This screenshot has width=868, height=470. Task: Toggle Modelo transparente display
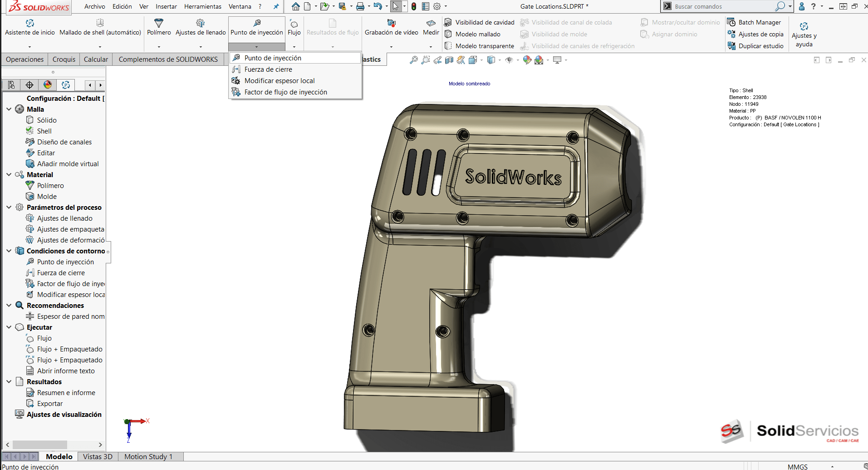click(479, 46)
